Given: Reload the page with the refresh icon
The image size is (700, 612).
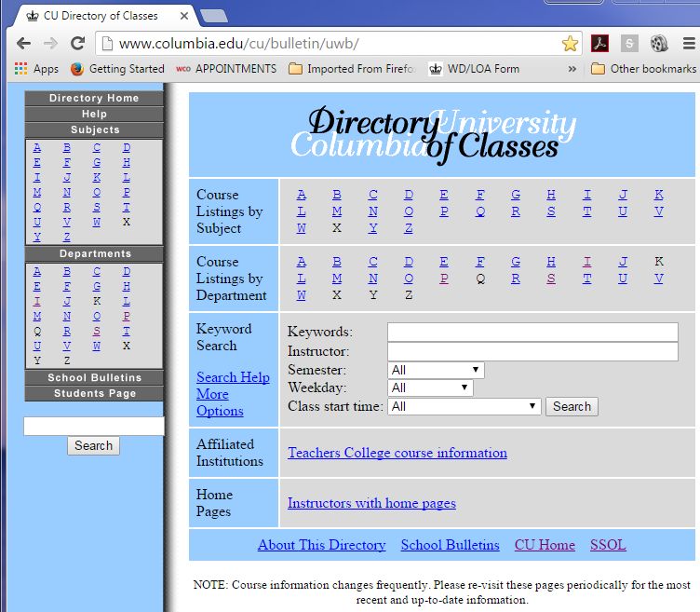Looking at the screenshot, I should click(77, 44).
